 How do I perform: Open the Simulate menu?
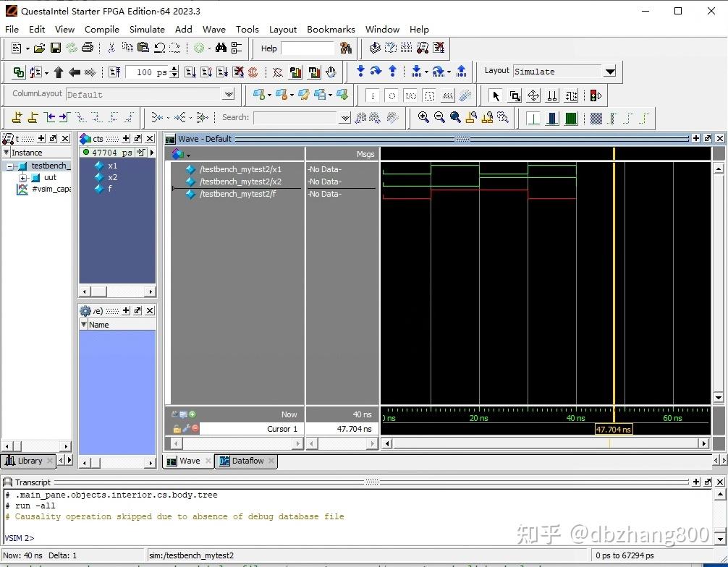[147, 30]
